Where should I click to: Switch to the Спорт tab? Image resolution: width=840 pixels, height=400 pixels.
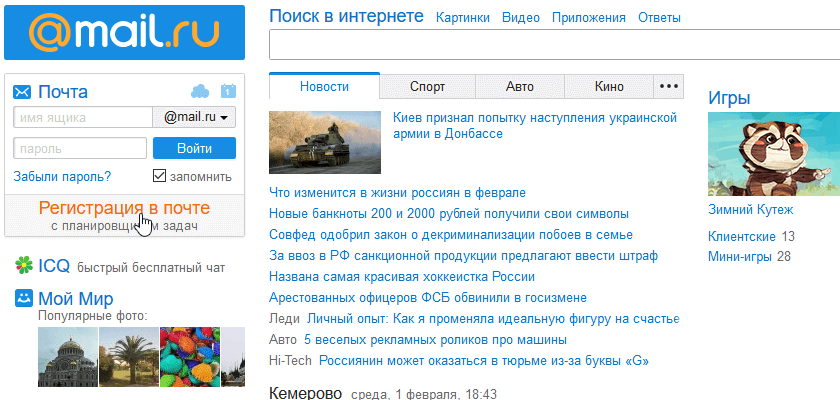pyautogui.click(x=428, y=86)
